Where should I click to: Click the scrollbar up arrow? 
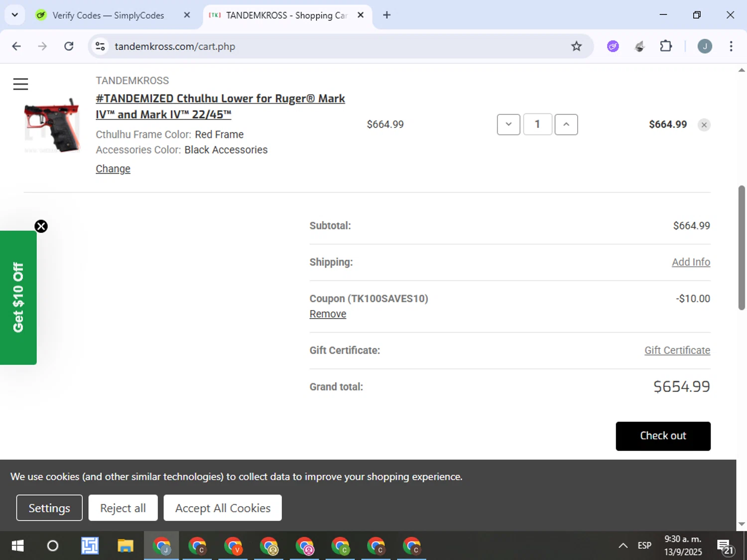click(x=742, y=70)
